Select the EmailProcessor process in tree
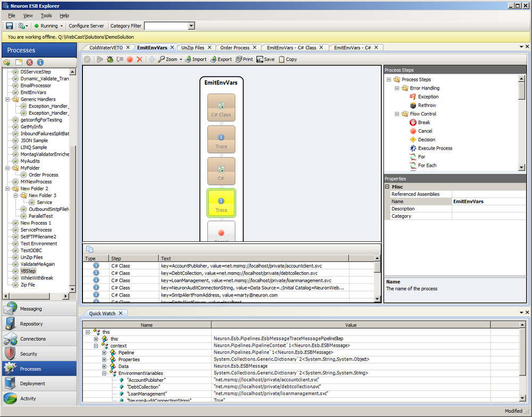Image resolution: width=532 pixels, height=417 pixels. point(36,86)
